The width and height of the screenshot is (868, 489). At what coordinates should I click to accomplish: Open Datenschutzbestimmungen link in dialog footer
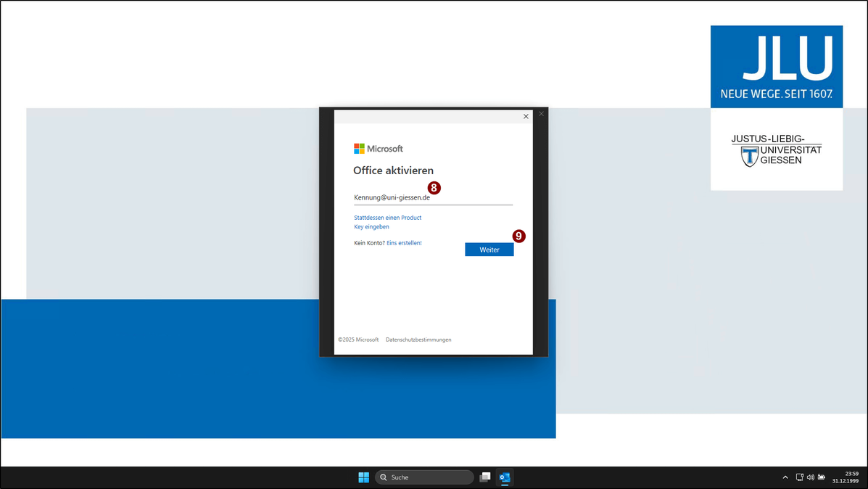pos(418,340)
